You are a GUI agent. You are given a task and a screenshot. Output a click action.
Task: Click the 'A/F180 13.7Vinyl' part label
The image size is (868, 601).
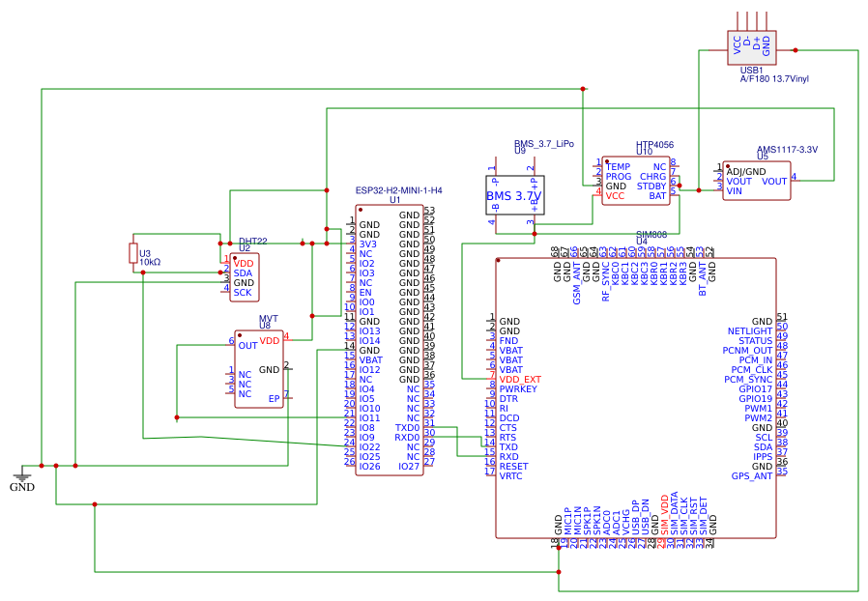[774, 78]
